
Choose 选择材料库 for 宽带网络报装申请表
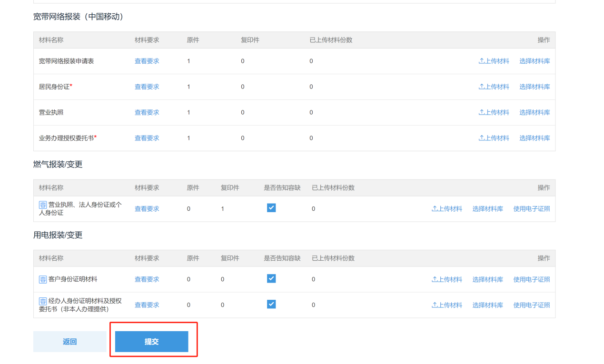(x=535, y=61)
